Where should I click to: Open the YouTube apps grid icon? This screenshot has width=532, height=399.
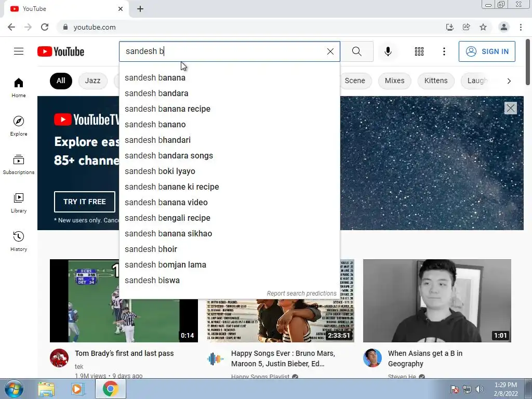pos(419,51)
